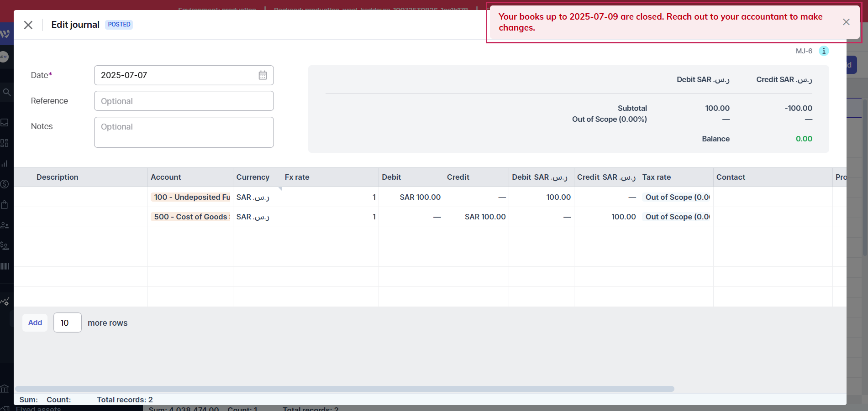Open the inbox icon in the sidebar
The width and height of the screenshot is (868, 411).
click(x=5, y=122)
